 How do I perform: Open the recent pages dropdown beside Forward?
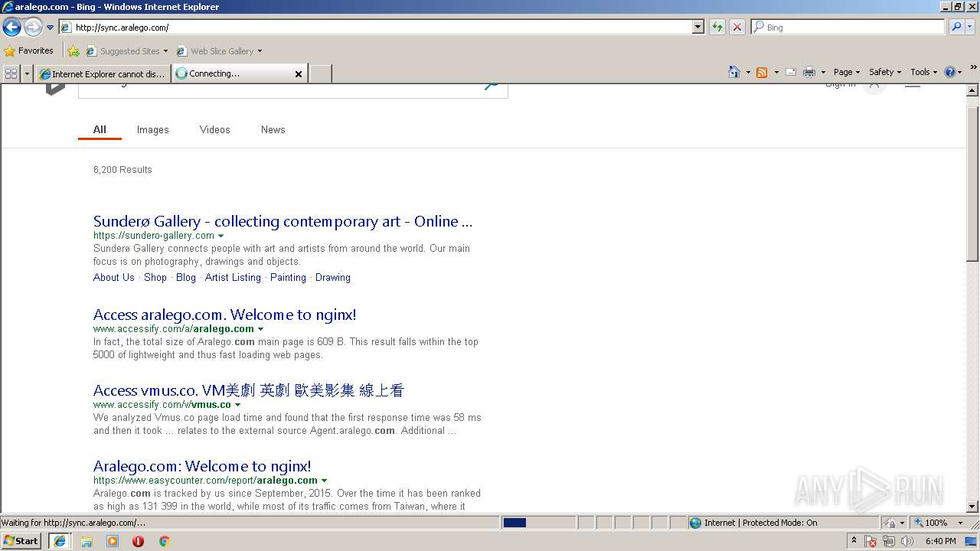click(x=50, y=28)
